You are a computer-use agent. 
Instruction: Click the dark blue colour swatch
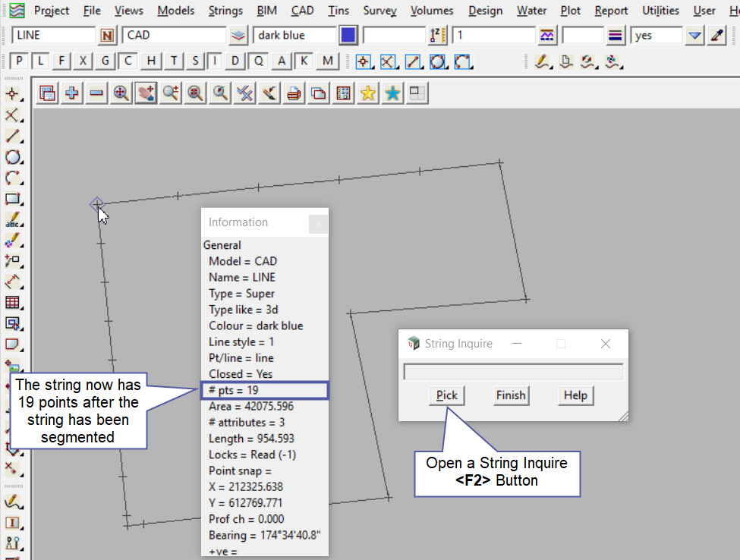coord(348,36)
